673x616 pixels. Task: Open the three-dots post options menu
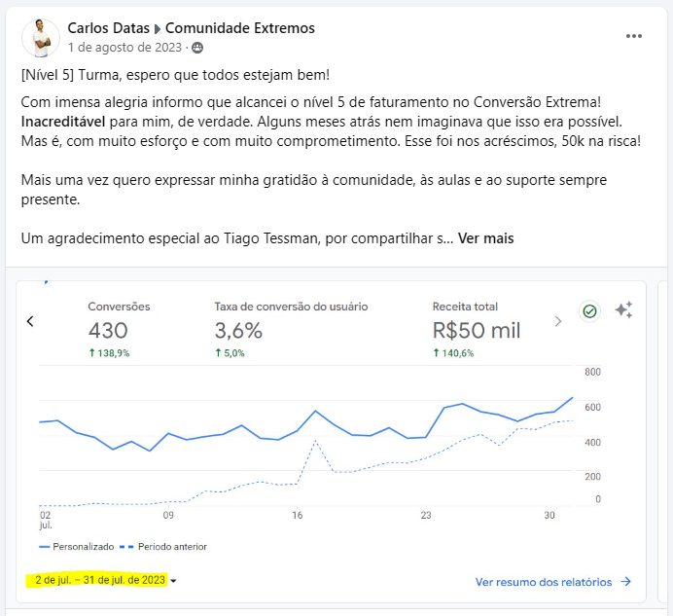[633, 36]
